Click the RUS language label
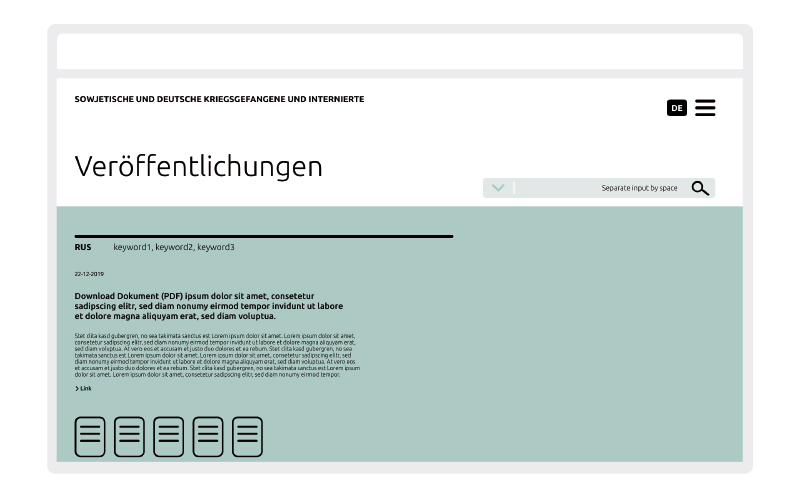This screenshot has width=800, height=500. (x=83, y=247)
